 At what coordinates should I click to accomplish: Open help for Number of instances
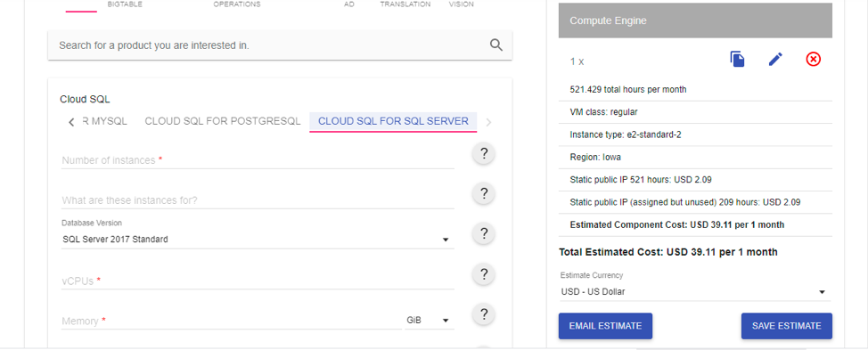click(484, 154)
